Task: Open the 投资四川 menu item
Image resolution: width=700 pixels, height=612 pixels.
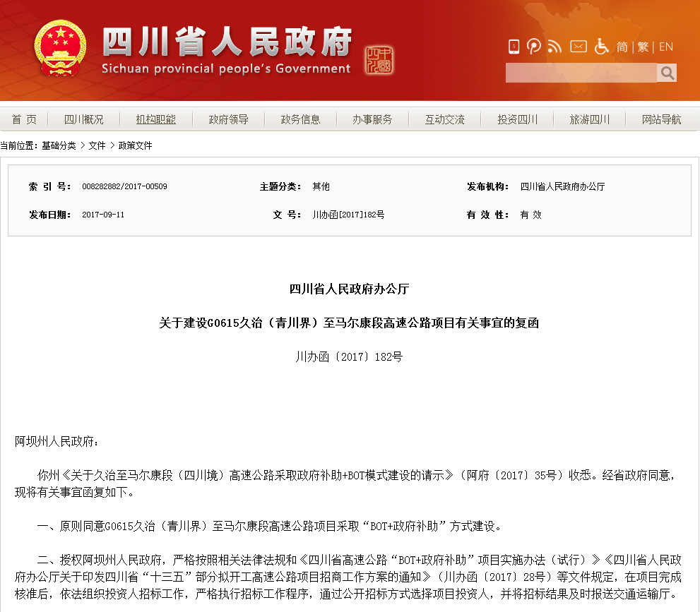Action: [x=518, y=119]
